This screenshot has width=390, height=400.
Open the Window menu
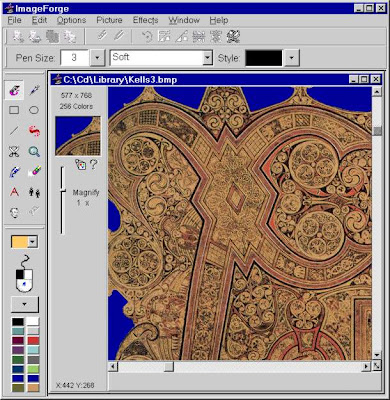click(184, 20)
